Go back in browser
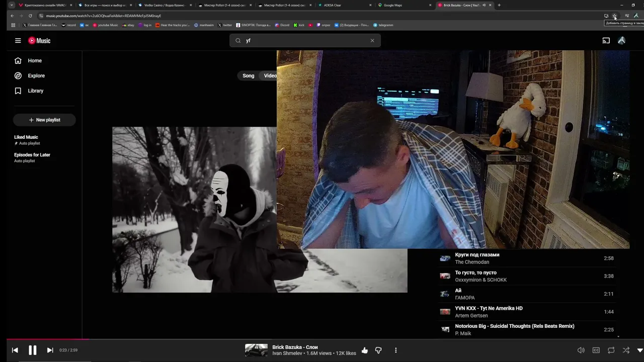 click(x=12, y=16)
